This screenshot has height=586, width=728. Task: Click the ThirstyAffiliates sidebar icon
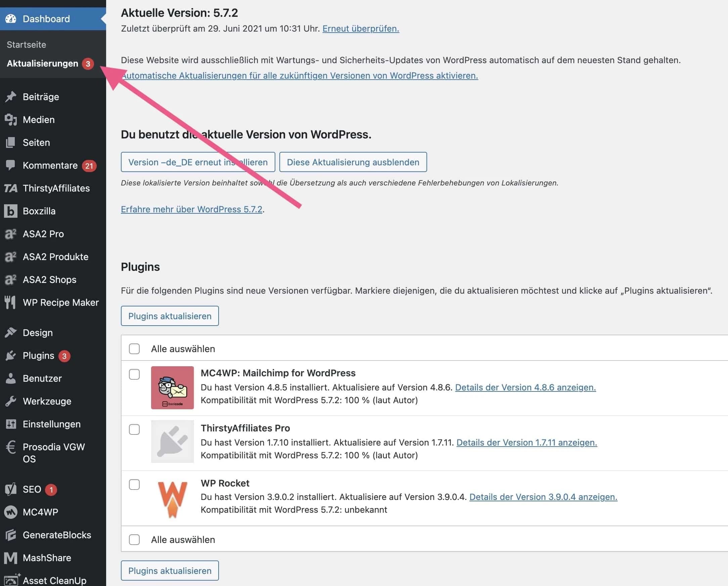(10, 188)
